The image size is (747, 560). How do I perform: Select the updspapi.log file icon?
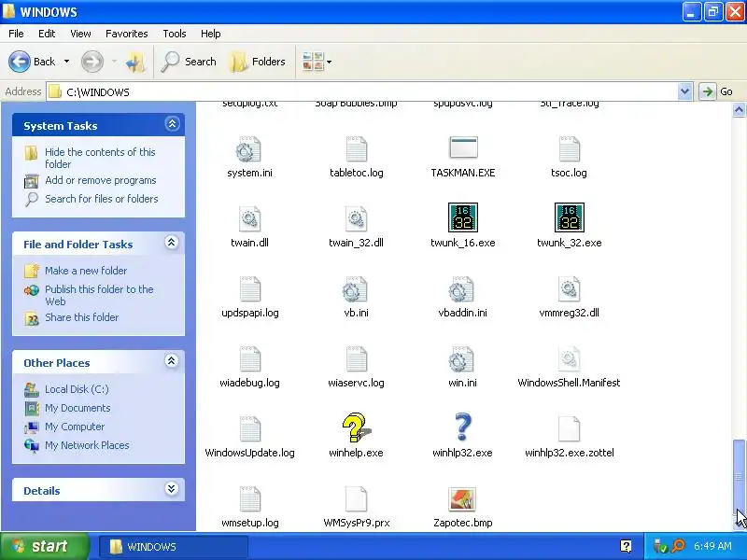tap(249, 289)
